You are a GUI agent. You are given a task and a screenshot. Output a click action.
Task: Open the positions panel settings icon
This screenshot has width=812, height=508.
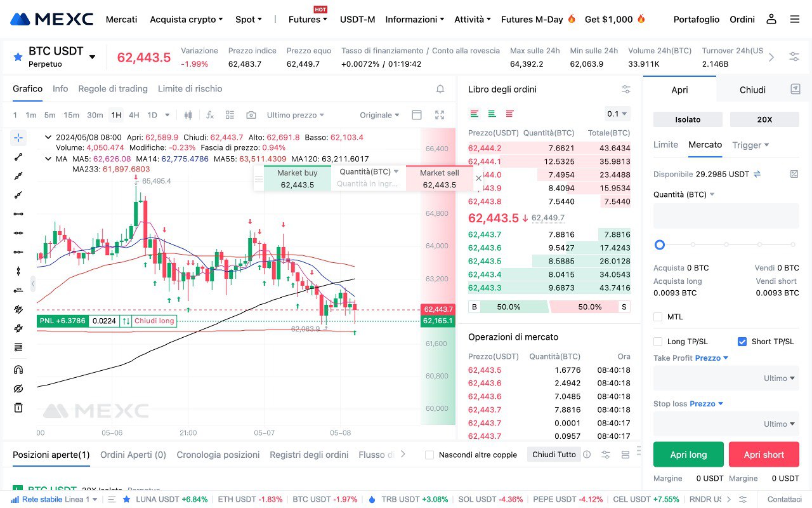pyautogui.click(x=606, y=455)
